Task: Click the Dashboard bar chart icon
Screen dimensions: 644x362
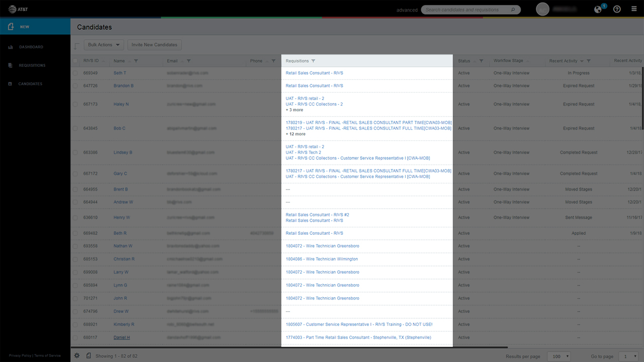Action: tap(10, 47)
